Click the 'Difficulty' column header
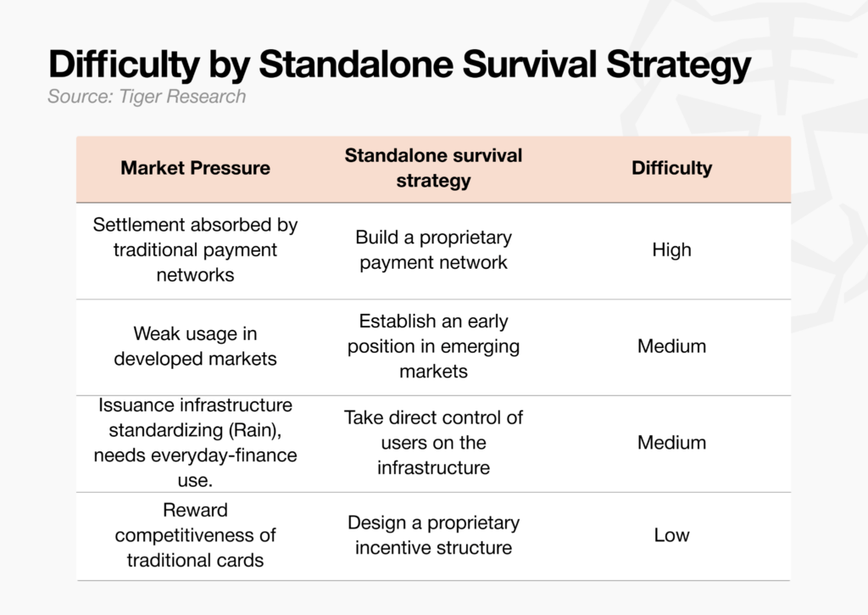 671,168
